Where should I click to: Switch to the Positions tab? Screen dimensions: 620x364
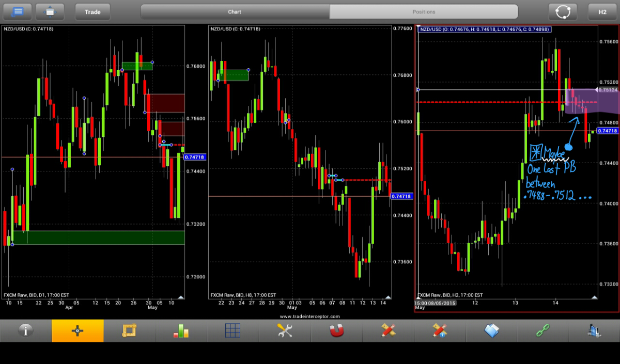424,11
